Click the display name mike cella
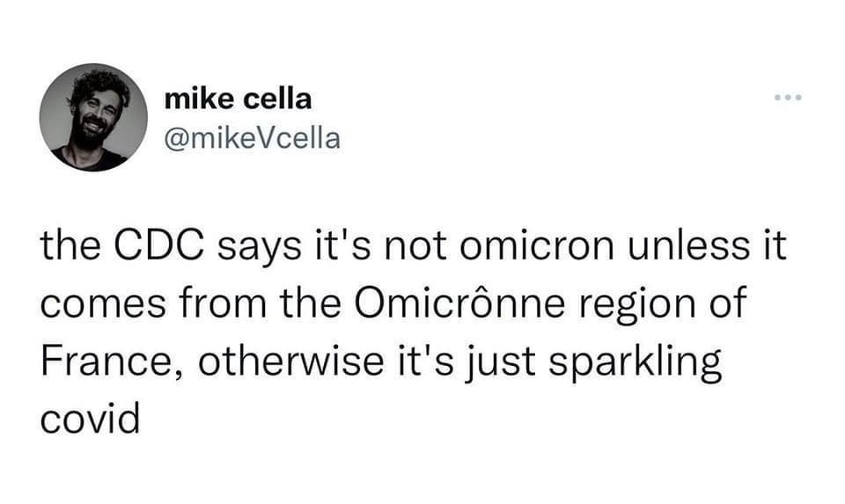 tap(239, 99)
